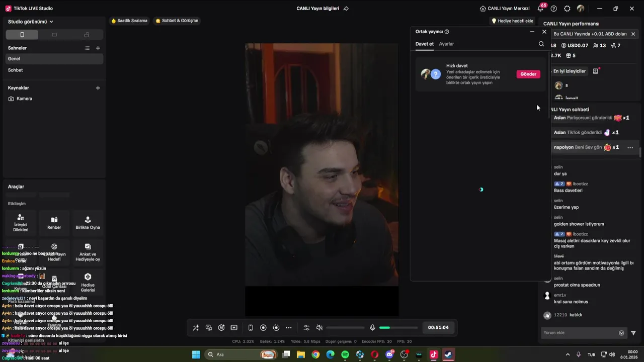
Task: Open the İzleyici Dilekleri tool
Action: click(21, 223)
